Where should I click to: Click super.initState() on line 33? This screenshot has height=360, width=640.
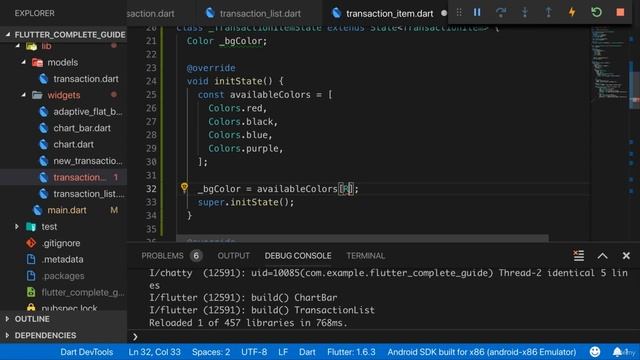244,202
